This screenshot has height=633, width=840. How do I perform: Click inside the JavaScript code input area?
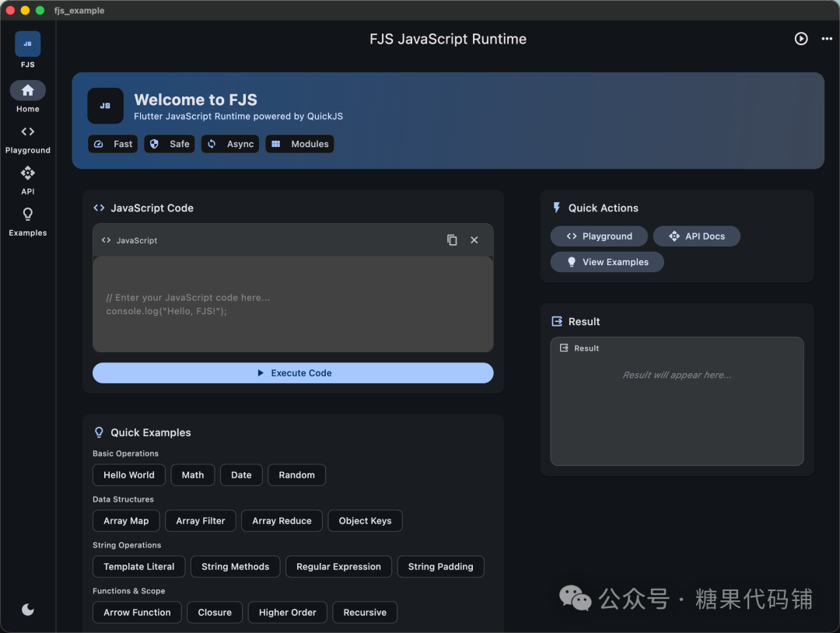pyautogui.click(x=292, y=303)
